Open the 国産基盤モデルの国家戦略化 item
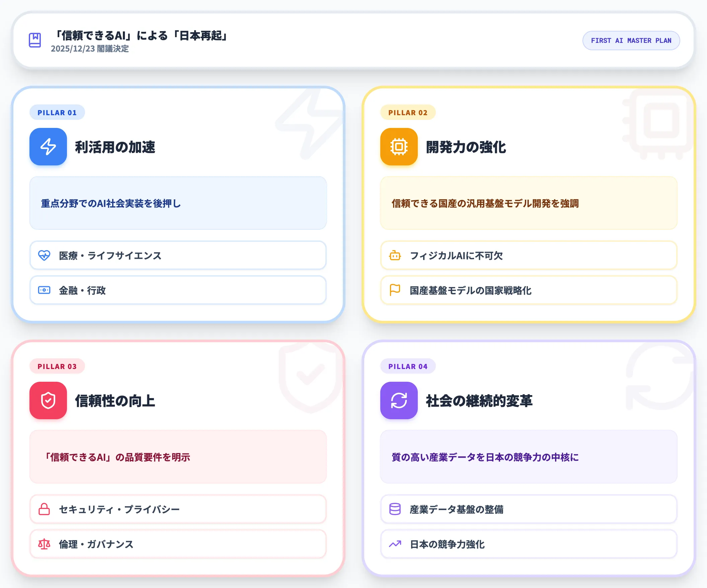 (529, 290)
